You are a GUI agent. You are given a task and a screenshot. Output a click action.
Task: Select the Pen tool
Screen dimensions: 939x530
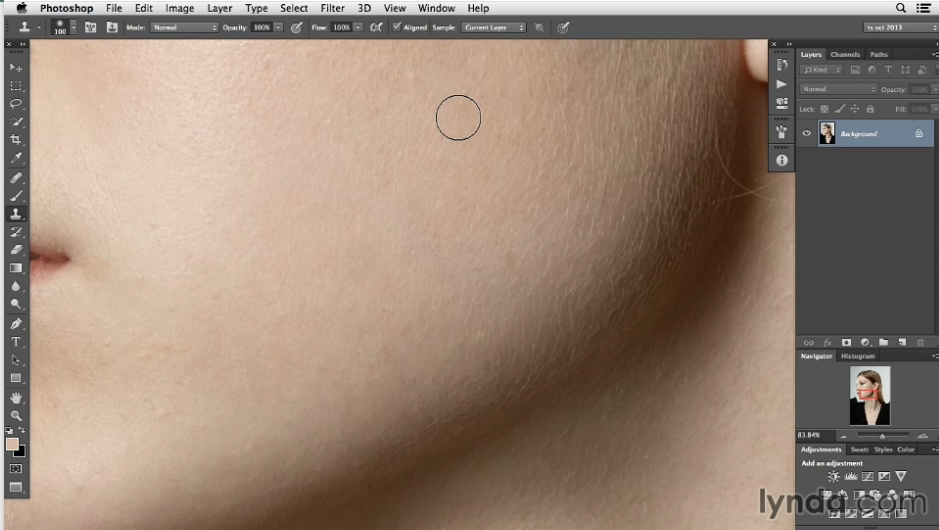(x=16, y=324)
